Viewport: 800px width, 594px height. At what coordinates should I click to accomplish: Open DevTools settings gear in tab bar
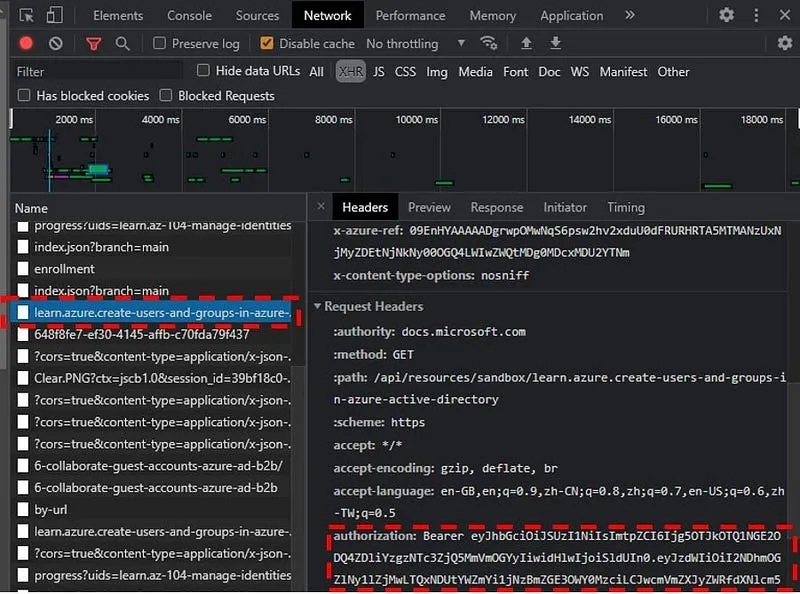(726, 15)
